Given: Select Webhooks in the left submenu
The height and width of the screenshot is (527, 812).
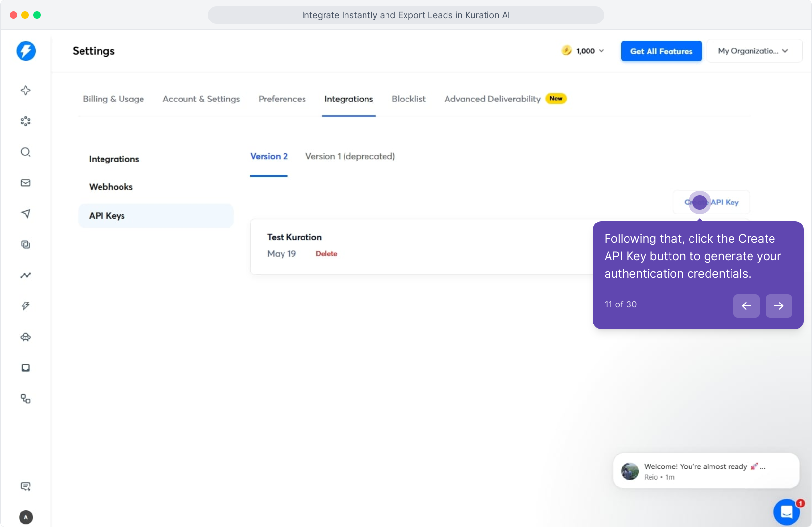Looking at the screenshot, I should pyautogui.click(x=111, y=187).
